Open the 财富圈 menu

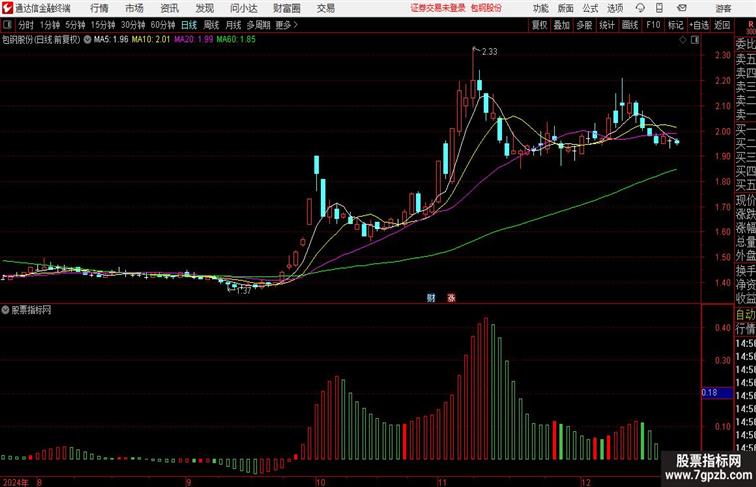click(287, 8)
